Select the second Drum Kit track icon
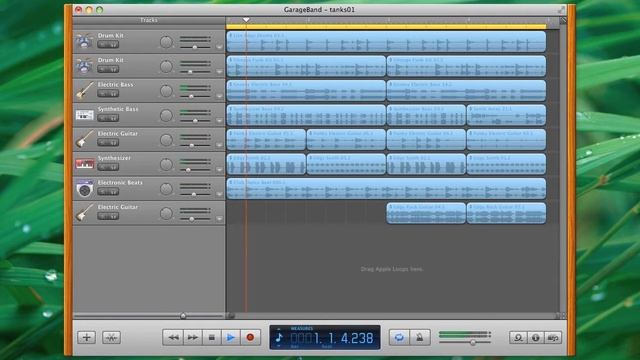Screen dimensions: 640x360 84,66
